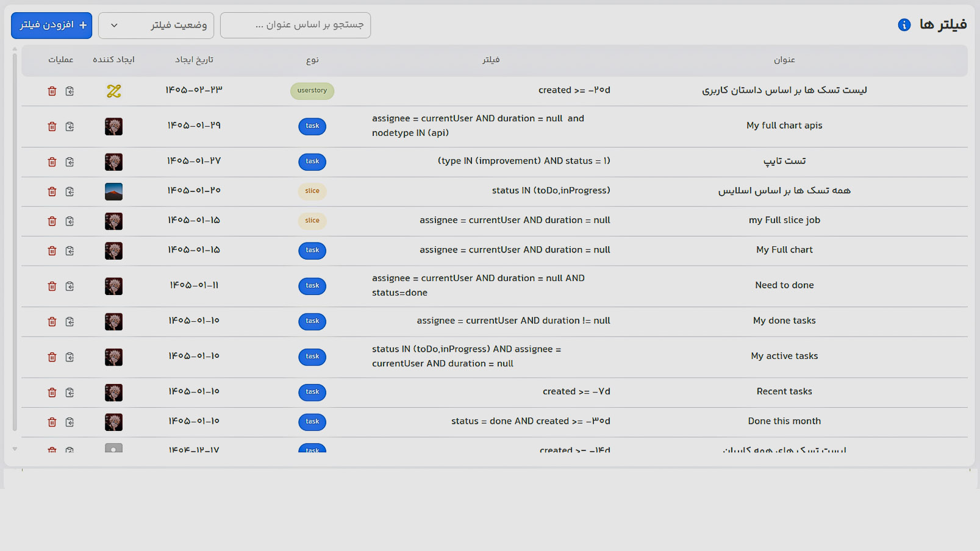Screen dimensions: 980x551
Task: Delete the 'تست تایپ' filter
Action: coord(52,162)
